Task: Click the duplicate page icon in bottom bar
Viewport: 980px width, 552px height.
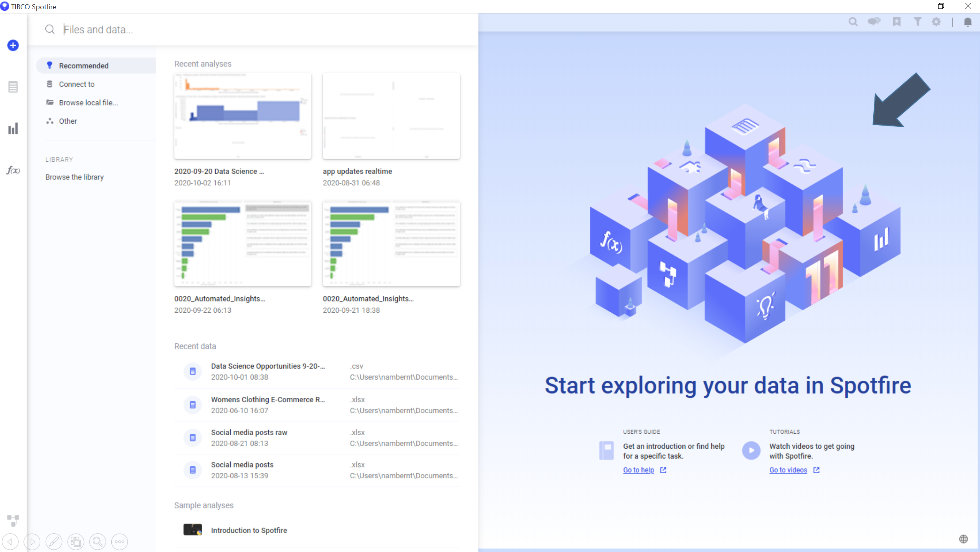Action: click(76, 542)
